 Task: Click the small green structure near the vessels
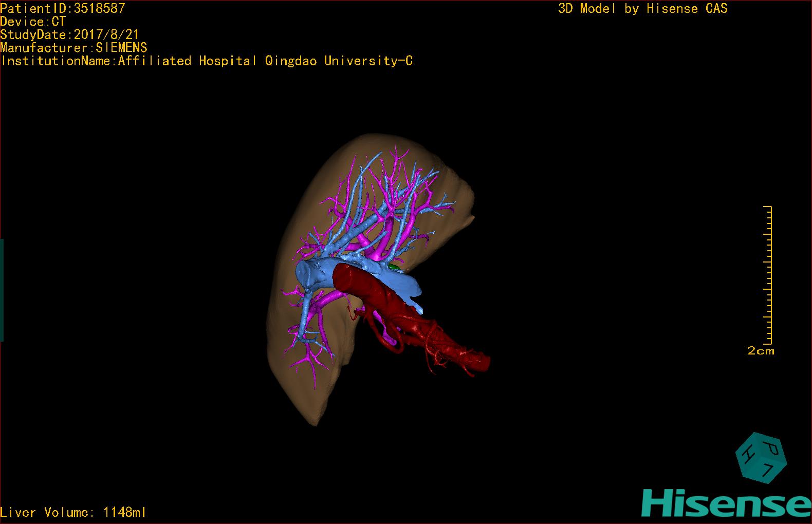tap(395, 267)
